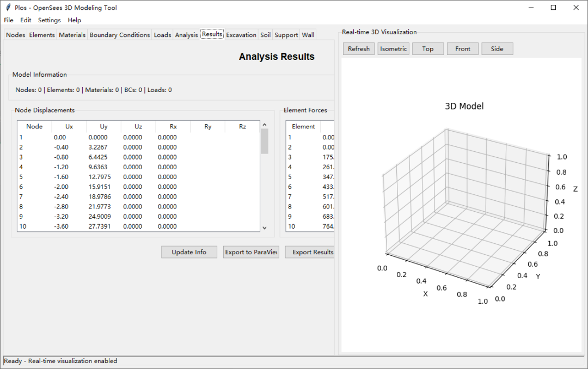Open the Edit menu
588x369 pixels.
(26, 20)
